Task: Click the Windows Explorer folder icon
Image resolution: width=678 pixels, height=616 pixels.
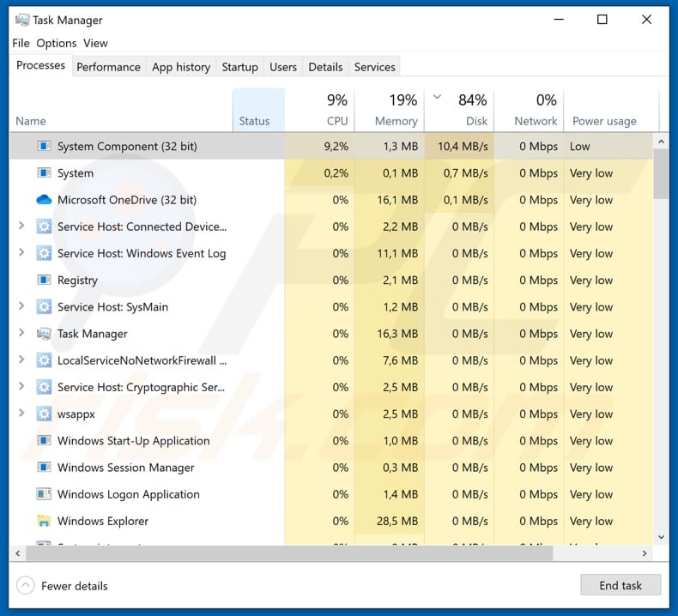Action: click(x=44, y=522)
